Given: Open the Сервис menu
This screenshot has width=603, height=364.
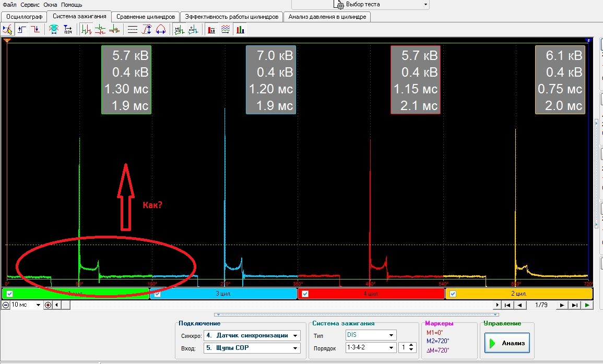Looking at the screenshot, I should pos(30,5).
